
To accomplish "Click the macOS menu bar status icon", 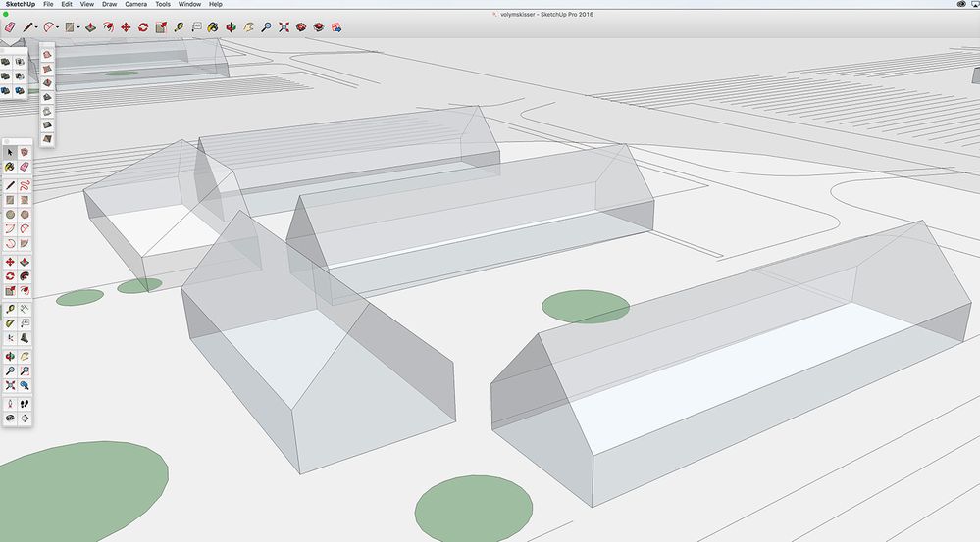I will point(959,4).
